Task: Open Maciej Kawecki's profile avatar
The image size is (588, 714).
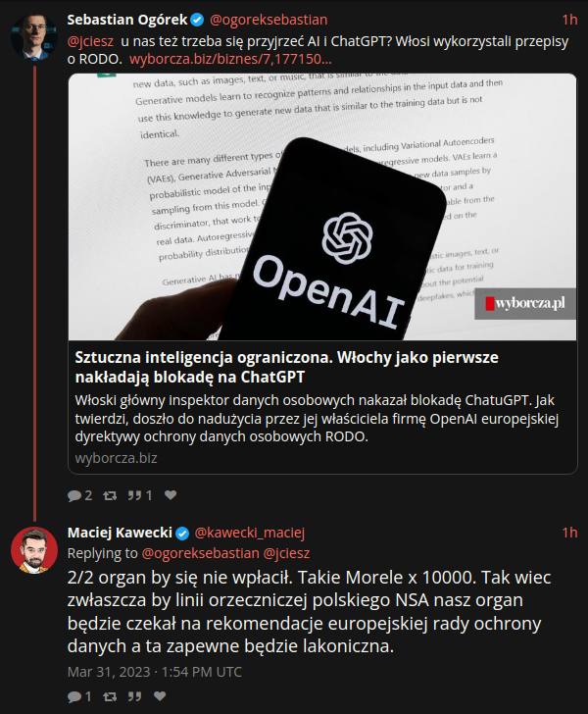Action: coord(34,550)
